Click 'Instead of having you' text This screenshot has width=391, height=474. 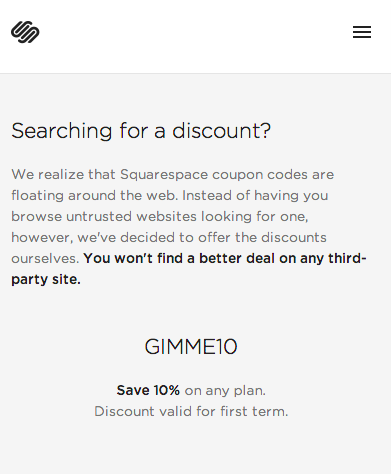[255, 196]
